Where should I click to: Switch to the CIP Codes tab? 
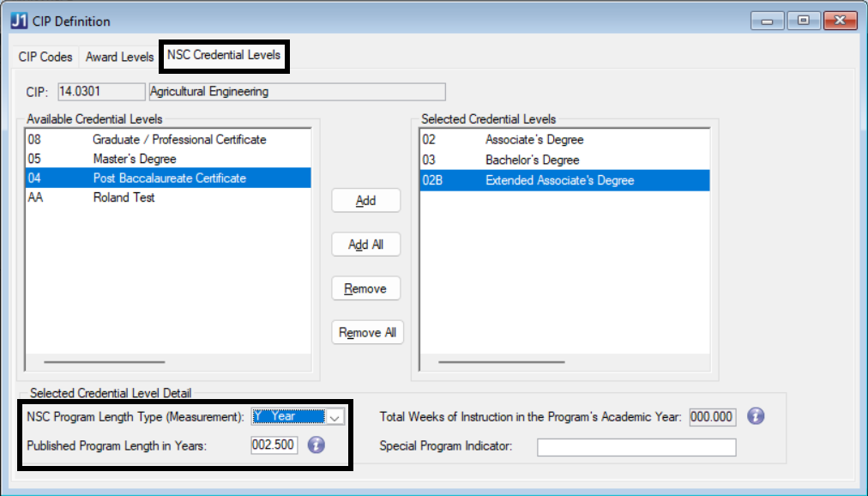coord(45,57)
